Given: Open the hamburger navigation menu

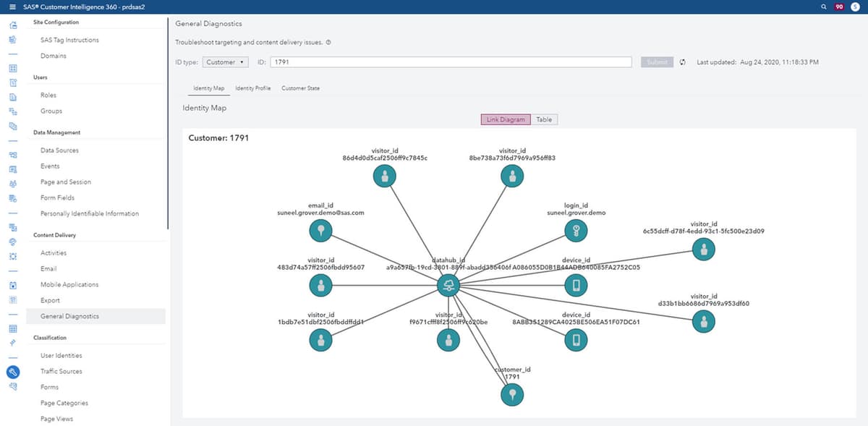Looking at the screenshot, I should [x=12, y=7].
